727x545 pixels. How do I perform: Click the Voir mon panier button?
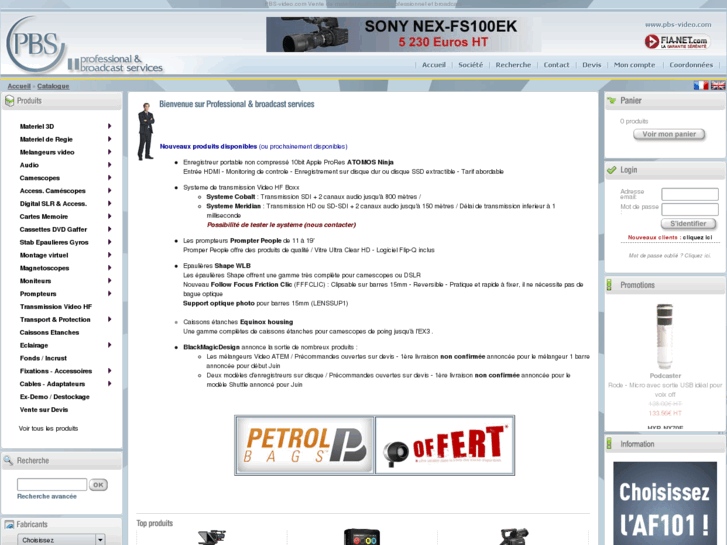(669, 134)
